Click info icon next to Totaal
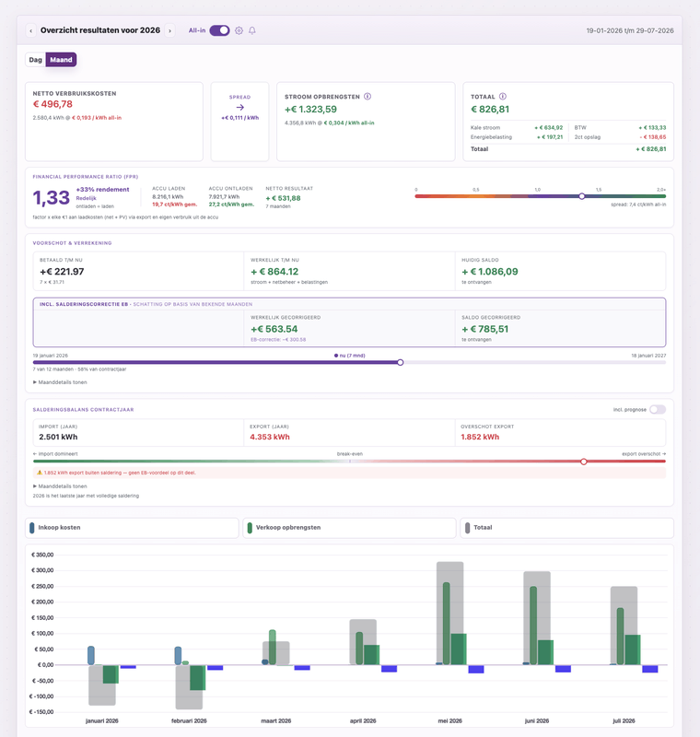Screen dimensions: 700x737 (x=503, y=97)
